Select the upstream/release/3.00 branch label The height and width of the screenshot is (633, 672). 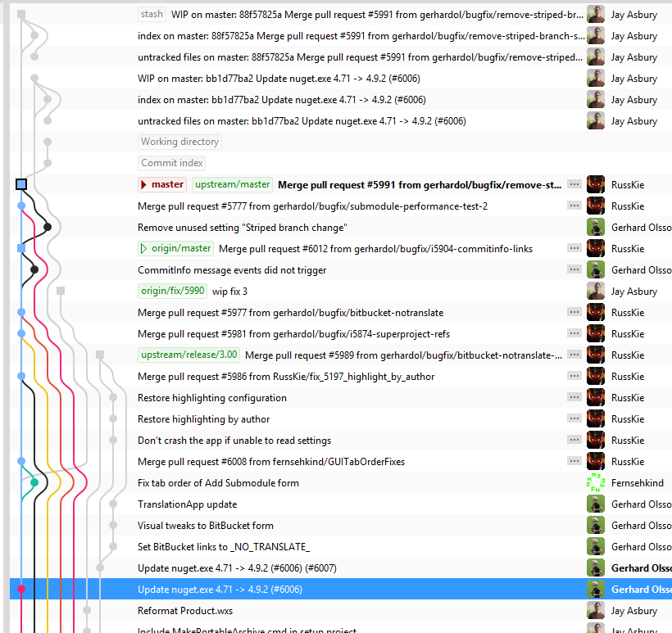tap(189, 355)
